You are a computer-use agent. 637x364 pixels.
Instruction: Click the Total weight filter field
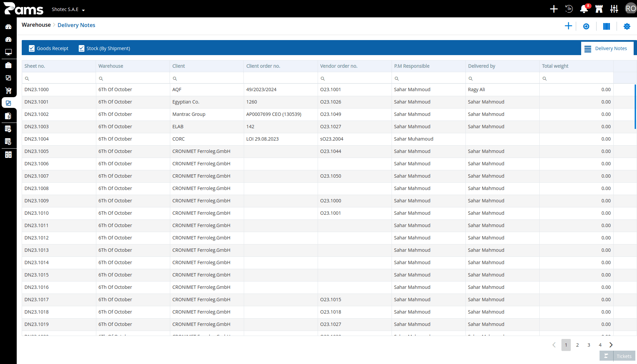(576, 78)
